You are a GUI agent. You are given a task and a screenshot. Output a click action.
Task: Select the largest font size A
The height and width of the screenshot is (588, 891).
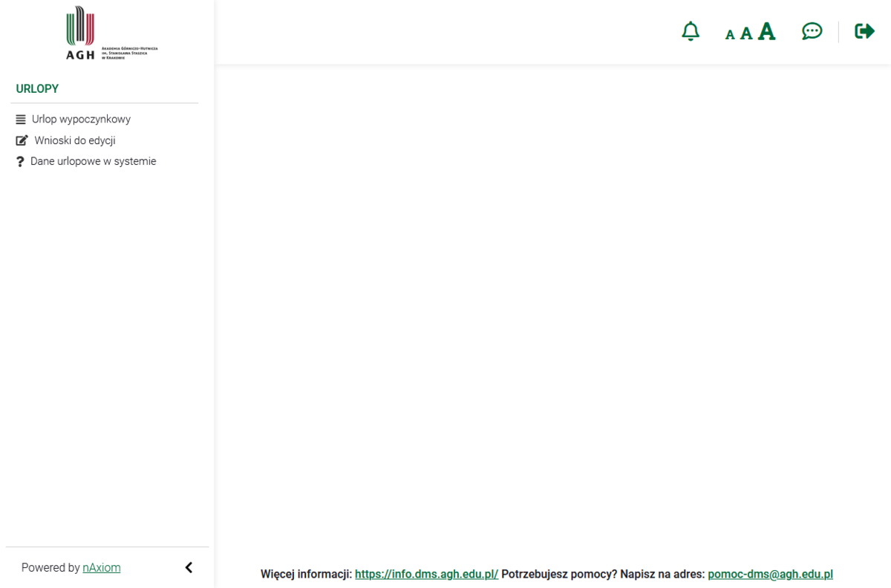766,31
